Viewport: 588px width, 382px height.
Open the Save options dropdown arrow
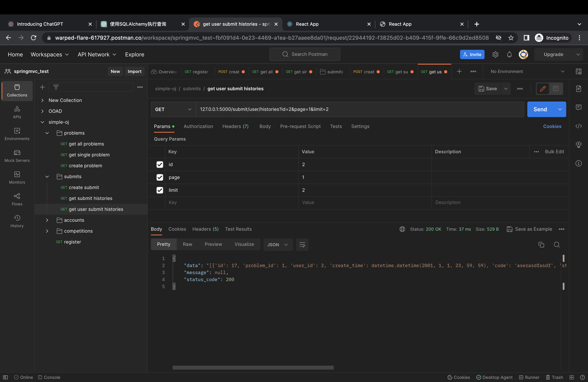point(506,89)
